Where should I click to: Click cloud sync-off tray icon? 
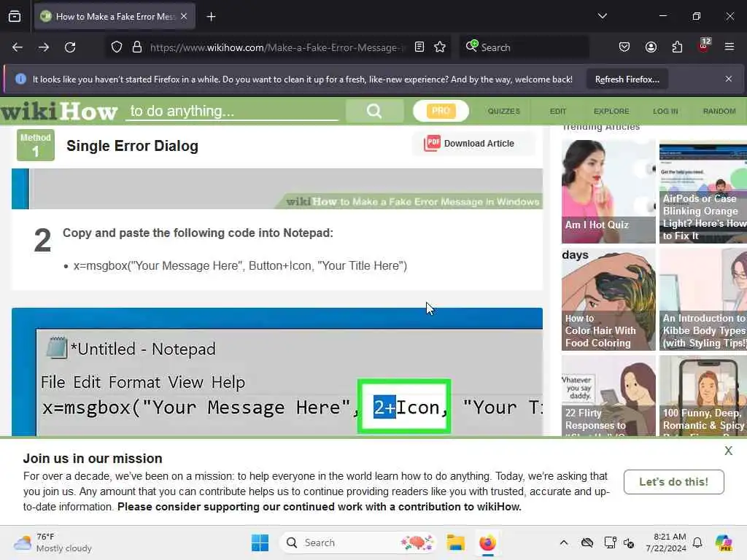coord(587,542)
